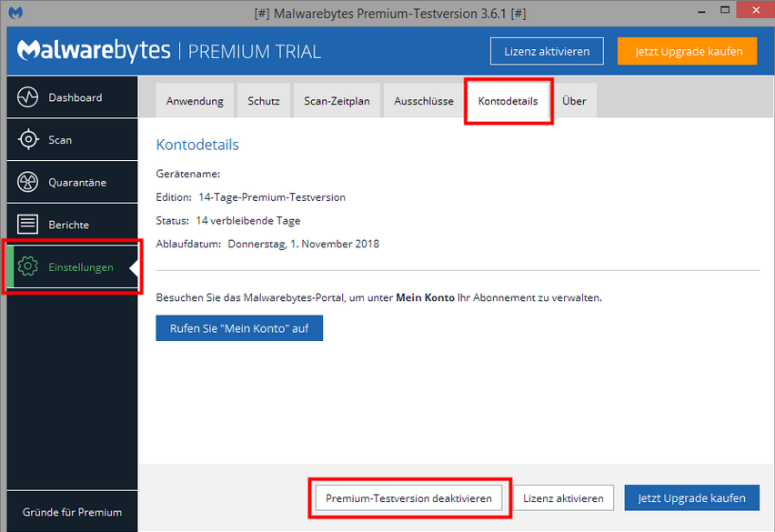Click the Malwarebytes logo in title bar
This screenshot has width=775, height=532.
coord(15,13)
